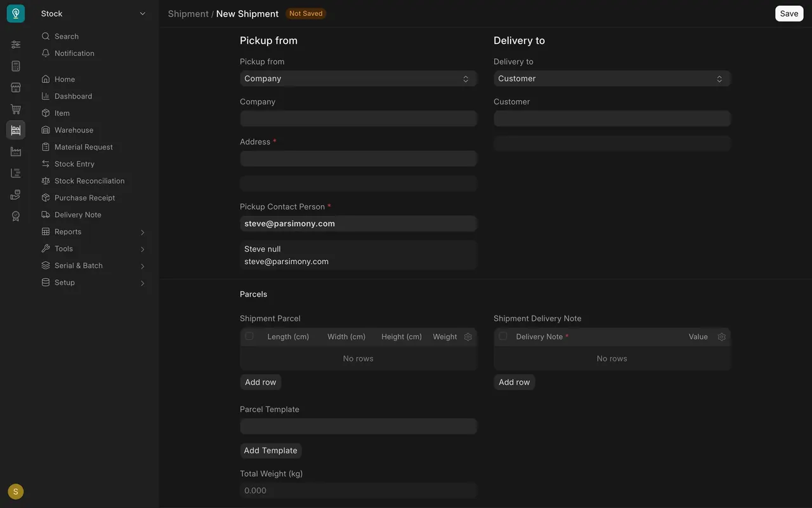Screen dimensions: 812x508
Task: Add row to Shipment Parcel table
Action: click(x=261, y=382)
